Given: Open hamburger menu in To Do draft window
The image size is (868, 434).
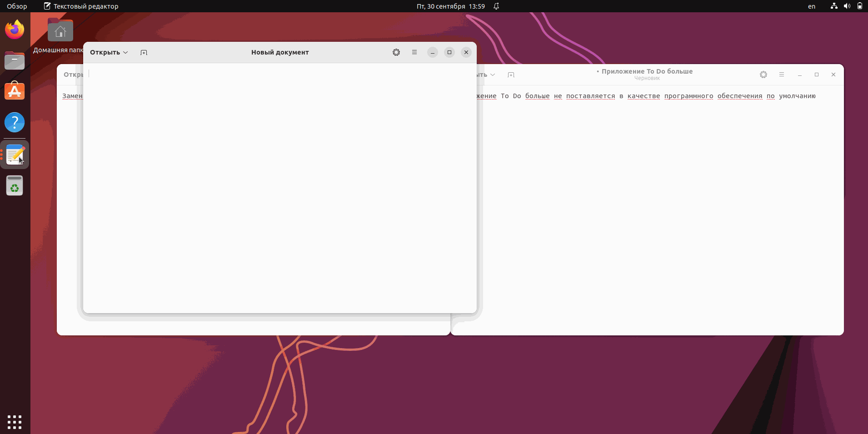Looking at the screenshot, I should point(782,75).
